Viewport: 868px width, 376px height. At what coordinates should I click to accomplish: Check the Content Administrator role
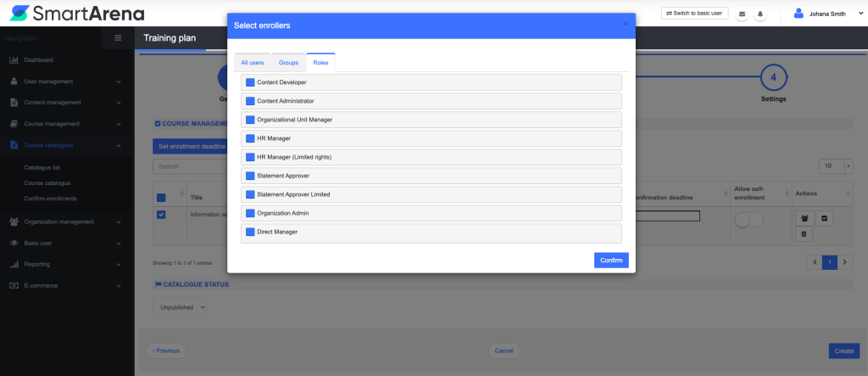[x=250, y=101]
